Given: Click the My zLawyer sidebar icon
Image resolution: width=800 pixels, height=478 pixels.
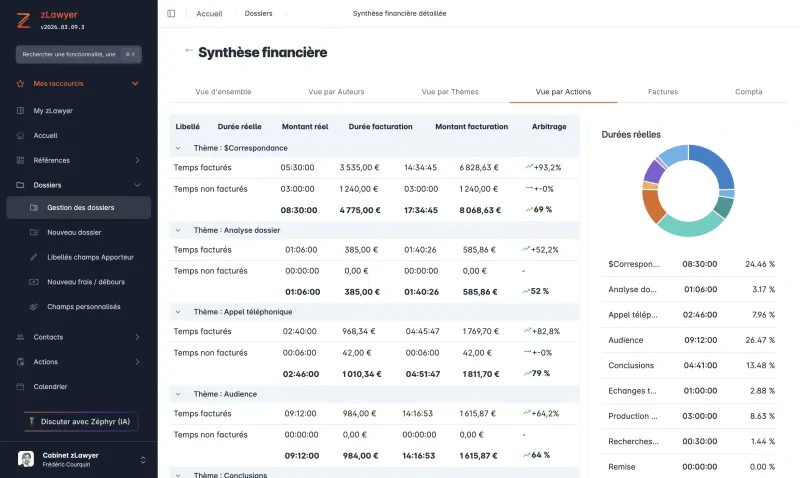Looking at the screenshot, I should tap(20, 111).
